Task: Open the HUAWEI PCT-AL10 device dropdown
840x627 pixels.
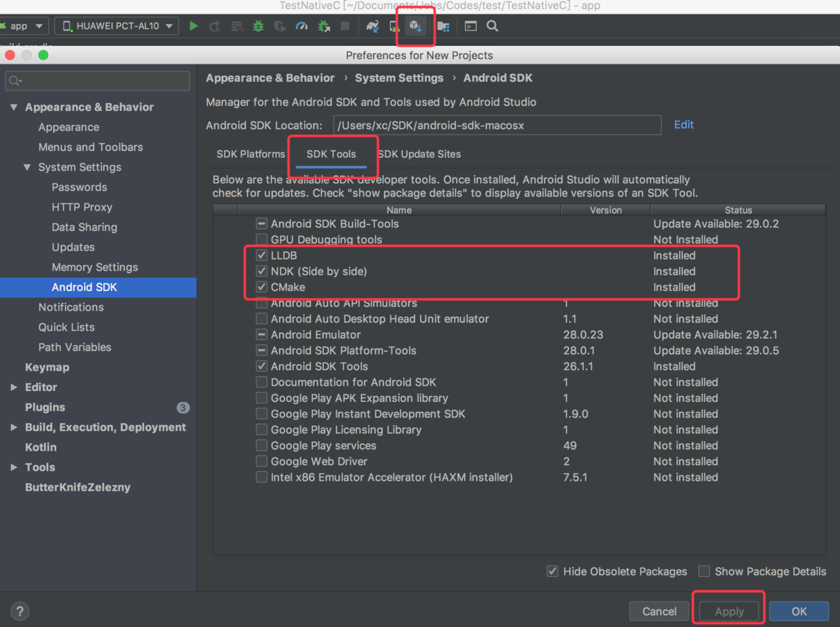Action: tap(117, 26)
